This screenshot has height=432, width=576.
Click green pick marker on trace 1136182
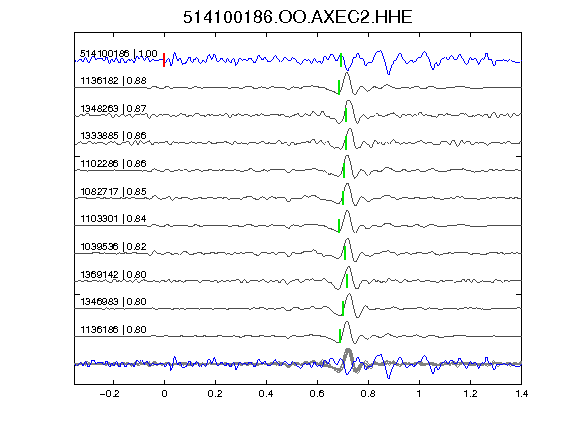coord(339,87)
